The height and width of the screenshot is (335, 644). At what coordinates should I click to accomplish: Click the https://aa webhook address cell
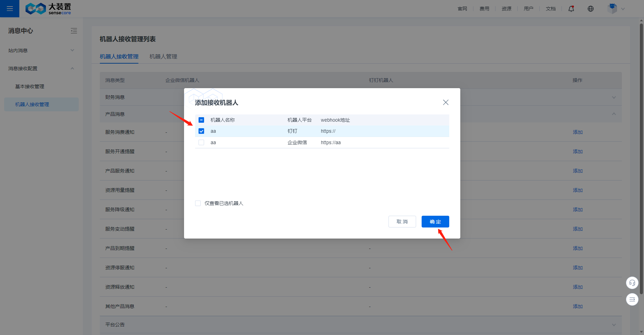(331, 142)
